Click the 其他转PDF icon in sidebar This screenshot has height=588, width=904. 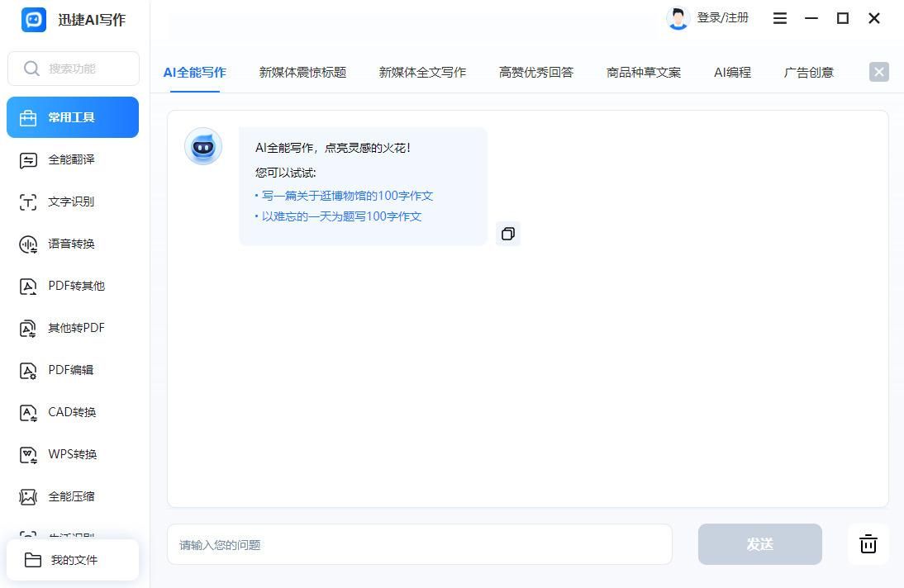coord(28,328)
